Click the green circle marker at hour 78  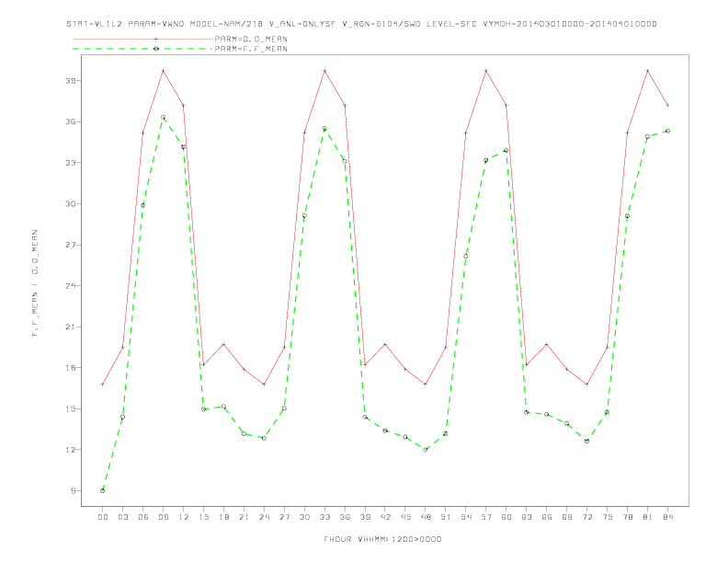pyautogui.click(x=627, y=216)
